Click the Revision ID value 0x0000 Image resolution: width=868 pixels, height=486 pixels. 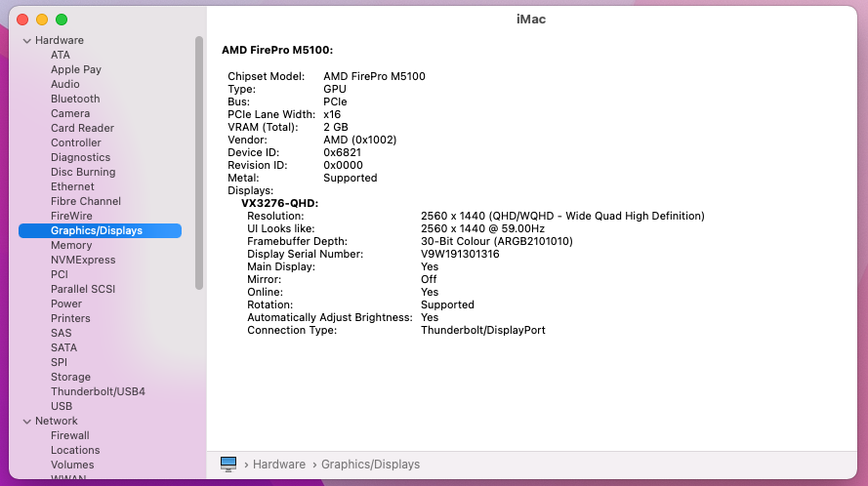tap(344, 166)
